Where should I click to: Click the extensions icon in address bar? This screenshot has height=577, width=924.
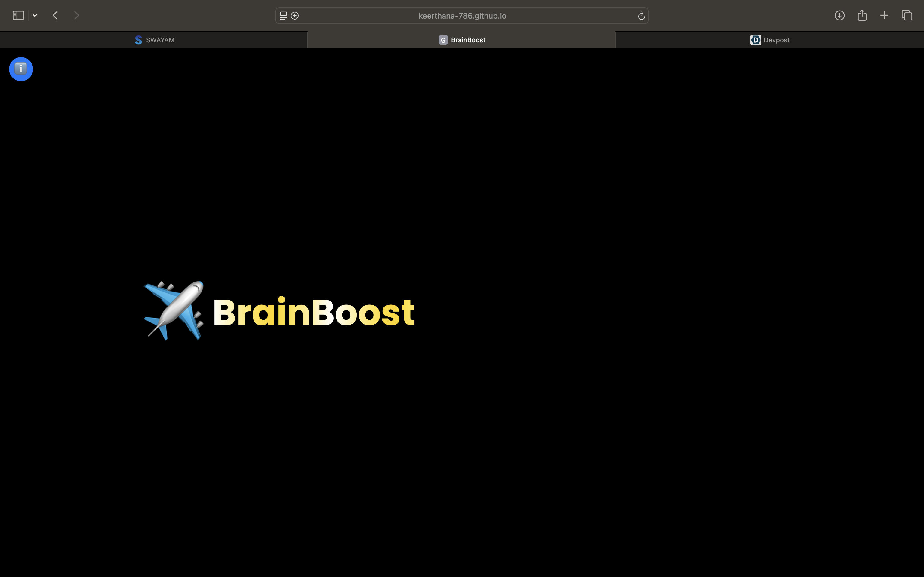(x=295, y=16)
